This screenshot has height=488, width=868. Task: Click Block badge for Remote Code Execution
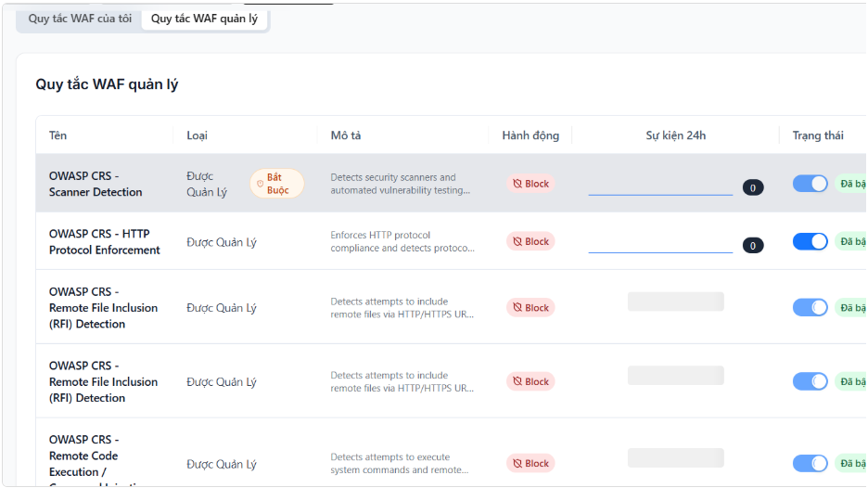(530, 463)
